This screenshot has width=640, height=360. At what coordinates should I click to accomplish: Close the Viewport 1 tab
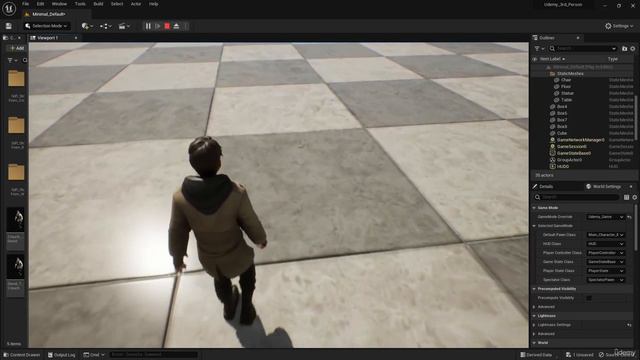tap(76, 38)
